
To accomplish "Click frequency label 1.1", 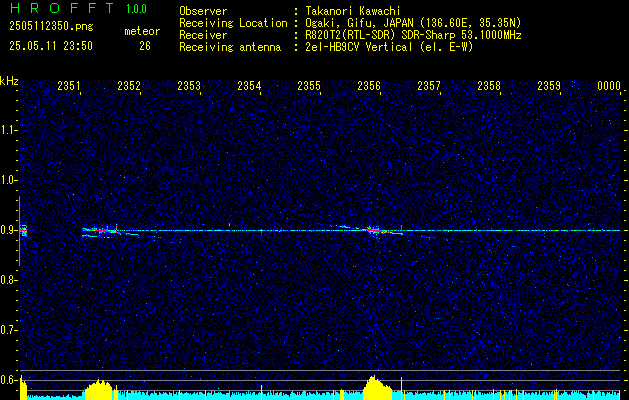I will [9, 130].
